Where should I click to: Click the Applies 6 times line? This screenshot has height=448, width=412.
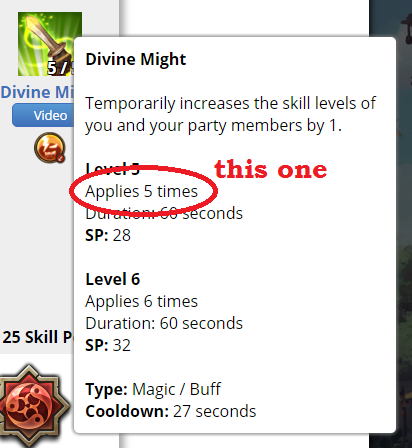pyautogui.click(x=141, y=301)
